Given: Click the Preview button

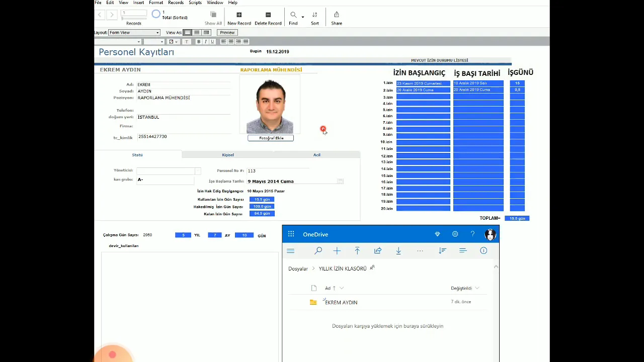Looking at the screenshot, I should click(x=227, y=33).
